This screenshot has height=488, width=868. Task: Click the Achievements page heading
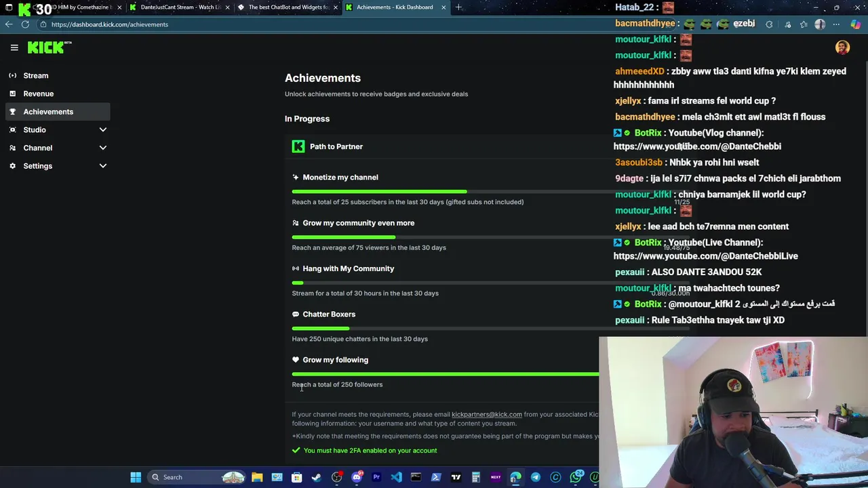(323, 78)
